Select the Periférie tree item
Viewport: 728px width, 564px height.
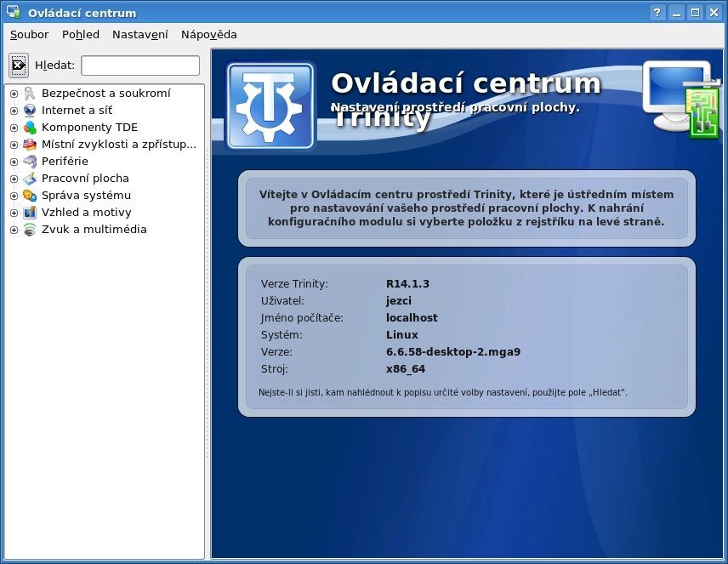[65, 162]
